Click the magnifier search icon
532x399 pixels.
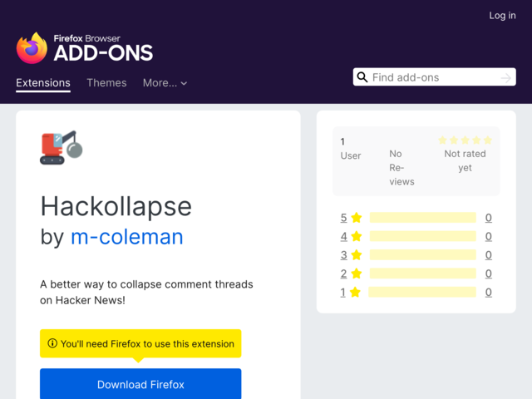[x=362, y=77]
